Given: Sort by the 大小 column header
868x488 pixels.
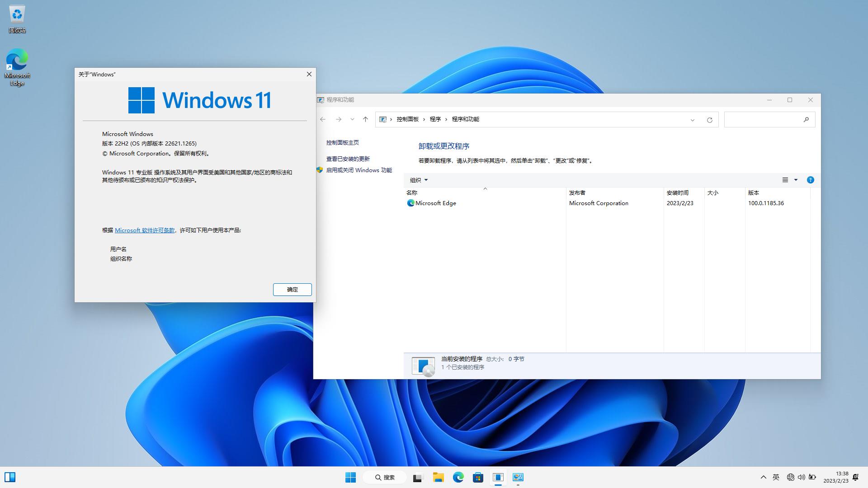Looking at the screenshot, I should tap(725, 193).
